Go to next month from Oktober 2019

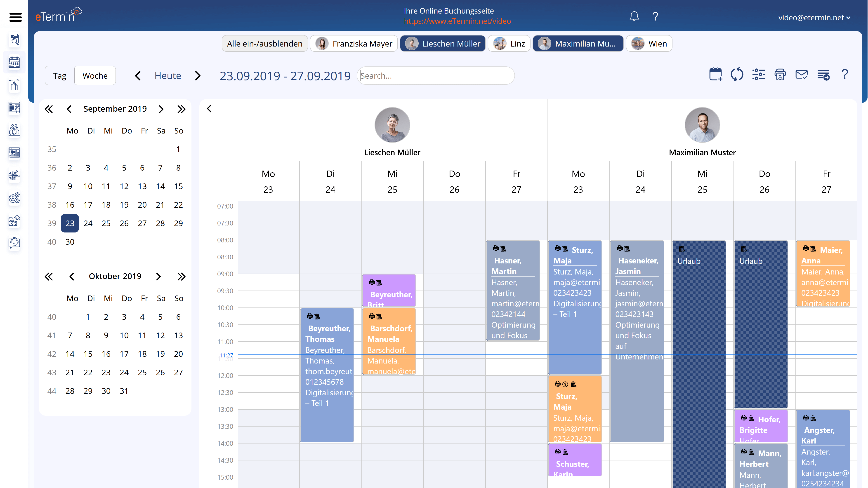pyautogui.click(x=158, y=277)
